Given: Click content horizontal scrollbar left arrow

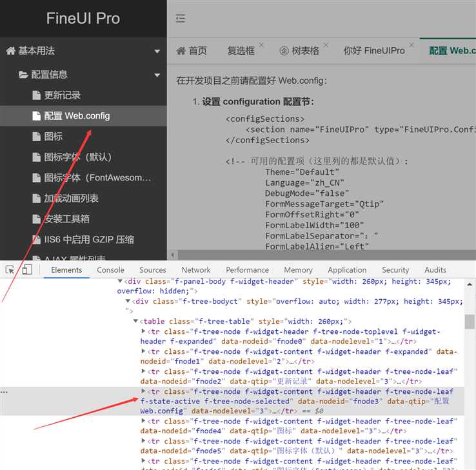Looking at the screenshot, I should [x=172, y=255].
